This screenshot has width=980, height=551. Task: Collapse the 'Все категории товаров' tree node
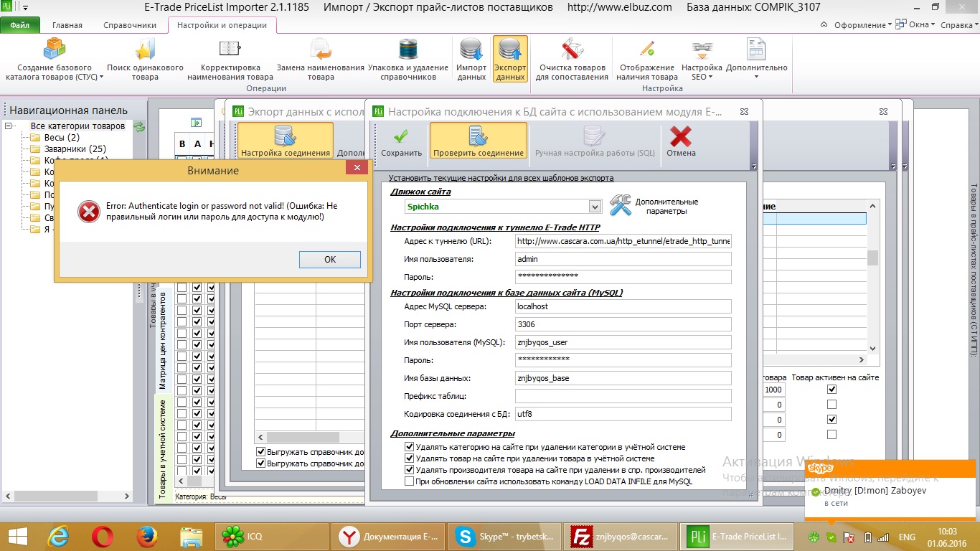[x=9, y=126]
